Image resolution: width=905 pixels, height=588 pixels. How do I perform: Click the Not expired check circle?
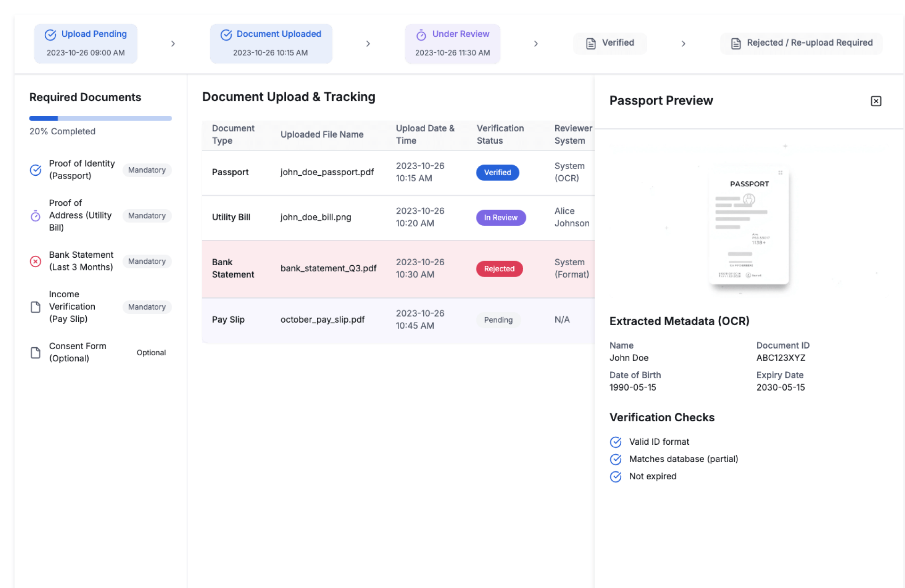(616, 477)
